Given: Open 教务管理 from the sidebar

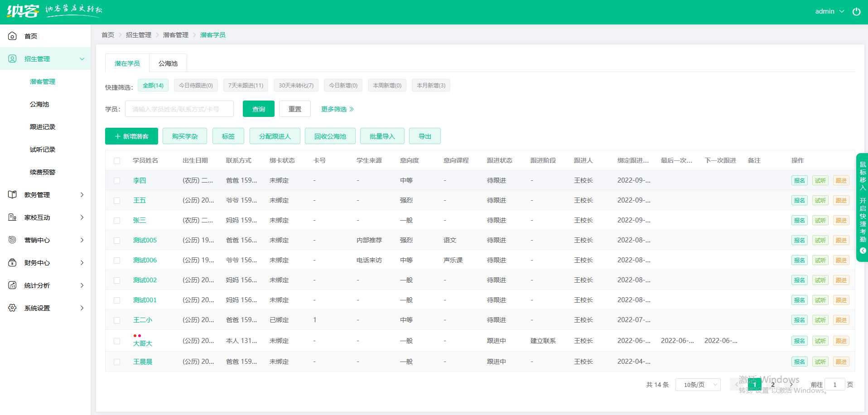Looking at the screenshot, I should click(x=12, y=194).
